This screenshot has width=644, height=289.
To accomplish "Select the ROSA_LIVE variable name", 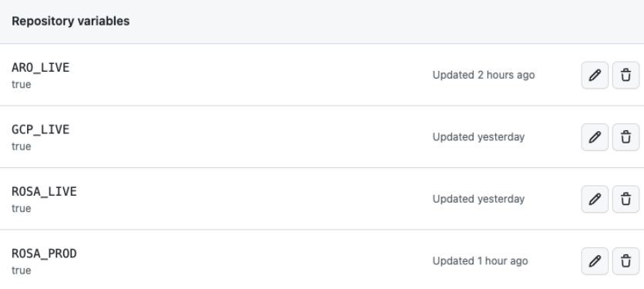I will point(44,192).
